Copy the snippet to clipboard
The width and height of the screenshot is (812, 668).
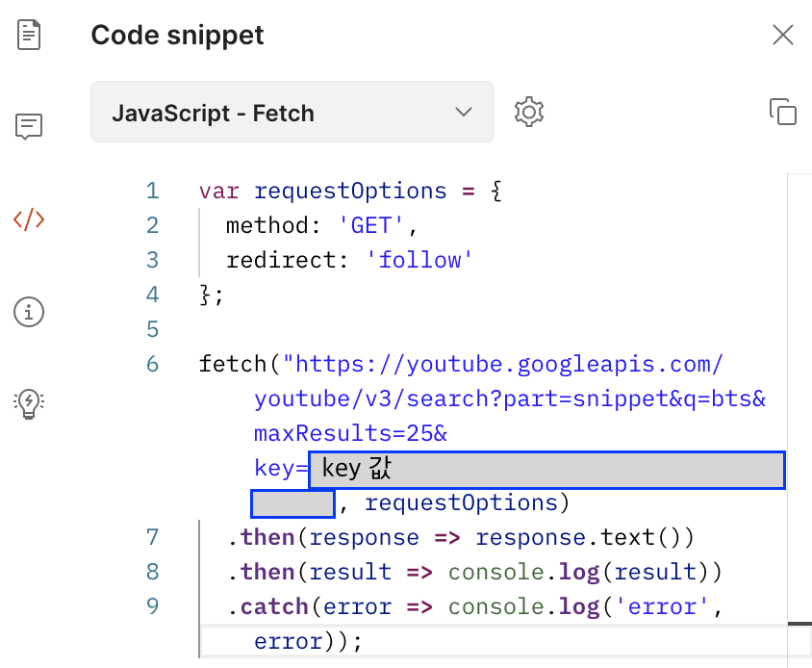[782, 112]
